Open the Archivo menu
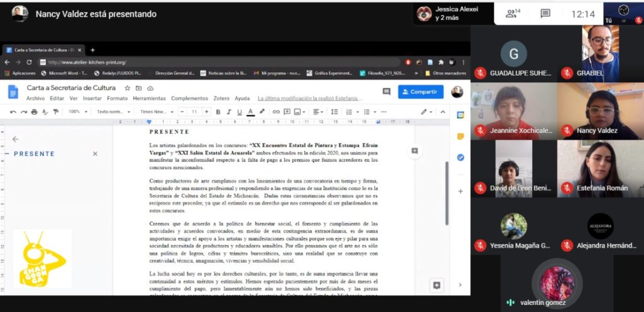This screenshot has width=644, height=312. [35, 99]
